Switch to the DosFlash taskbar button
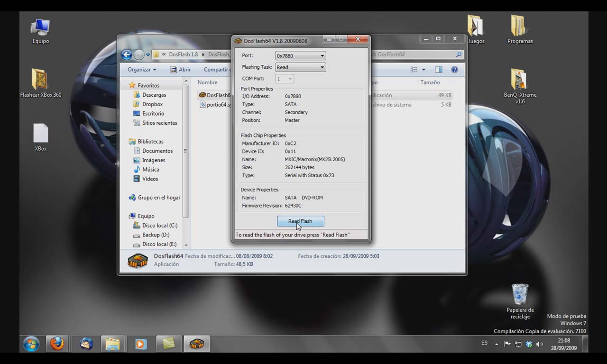The height and width of the screenshot is (364, 607). (197, 344)
